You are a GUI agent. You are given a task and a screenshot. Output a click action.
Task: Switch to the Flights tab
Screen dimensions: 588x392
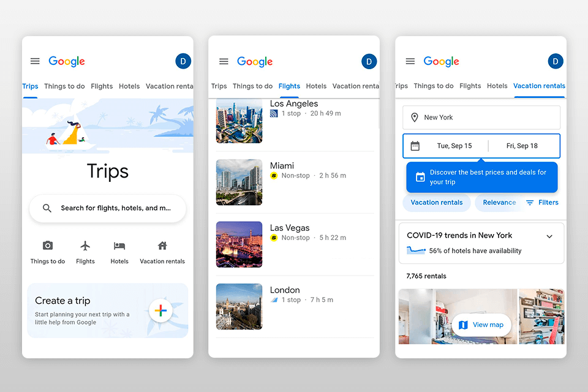point(289,86)
